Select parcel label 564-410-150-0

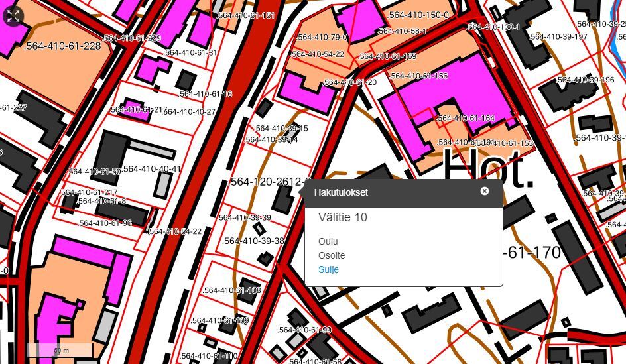(x=418, y=15)
